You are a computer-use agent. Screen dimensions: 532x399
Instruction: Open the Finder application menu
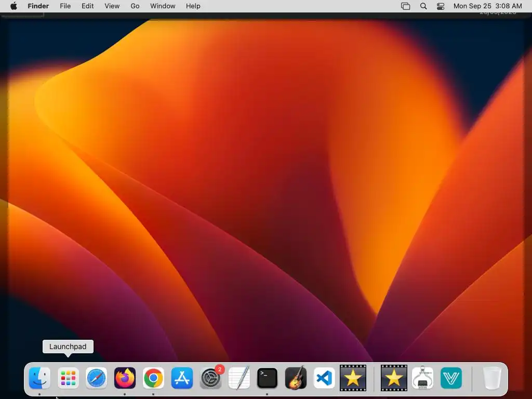click(x=38, y=6)
